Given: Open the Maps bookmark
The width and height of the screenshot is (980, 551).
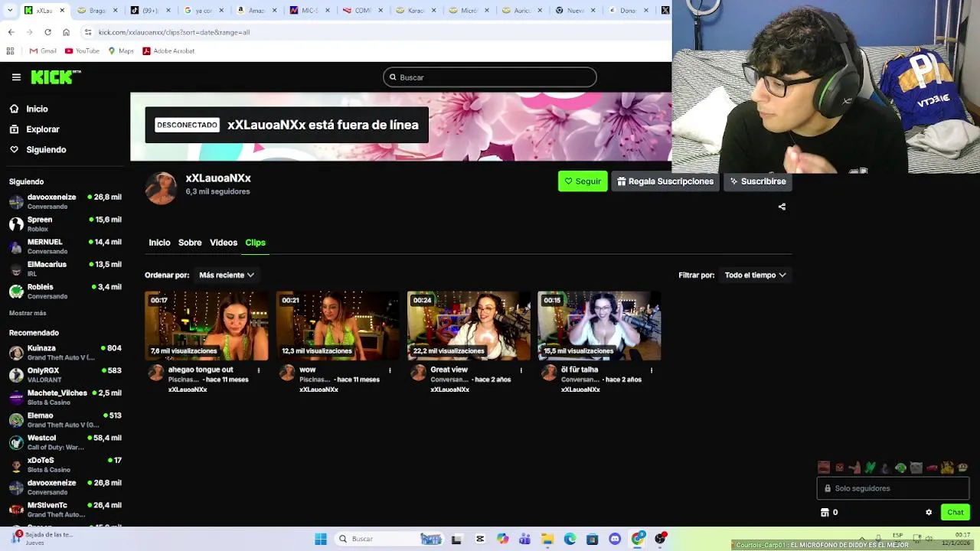Looking at the screenshot, I should [121, 51].
